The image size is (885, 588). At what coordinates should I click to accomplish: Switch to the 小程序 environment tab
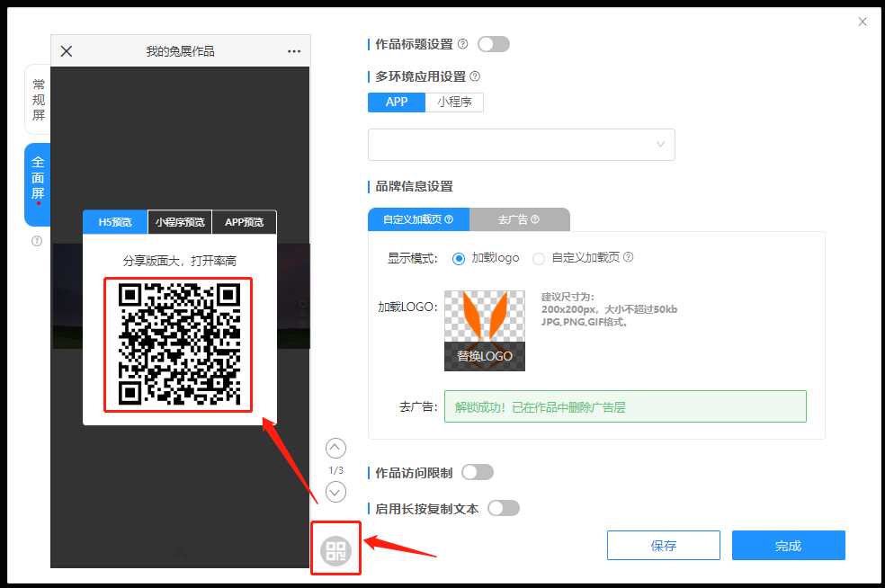(454, 102)
